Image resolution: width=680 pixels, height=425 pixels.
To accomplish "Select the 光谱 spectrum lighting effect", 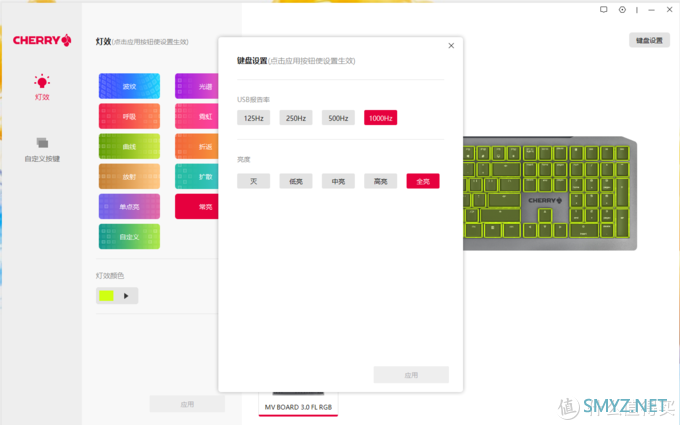I will point(197,86).
